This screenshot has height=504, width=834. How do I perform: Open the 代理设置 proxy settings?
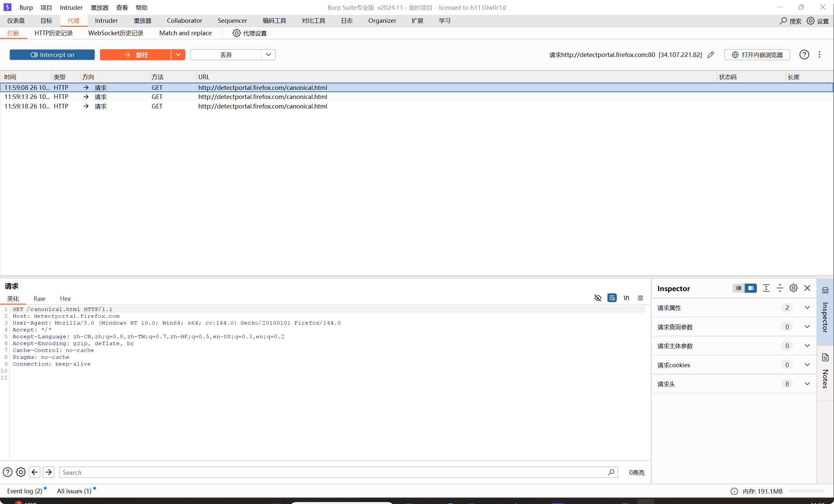249,33
